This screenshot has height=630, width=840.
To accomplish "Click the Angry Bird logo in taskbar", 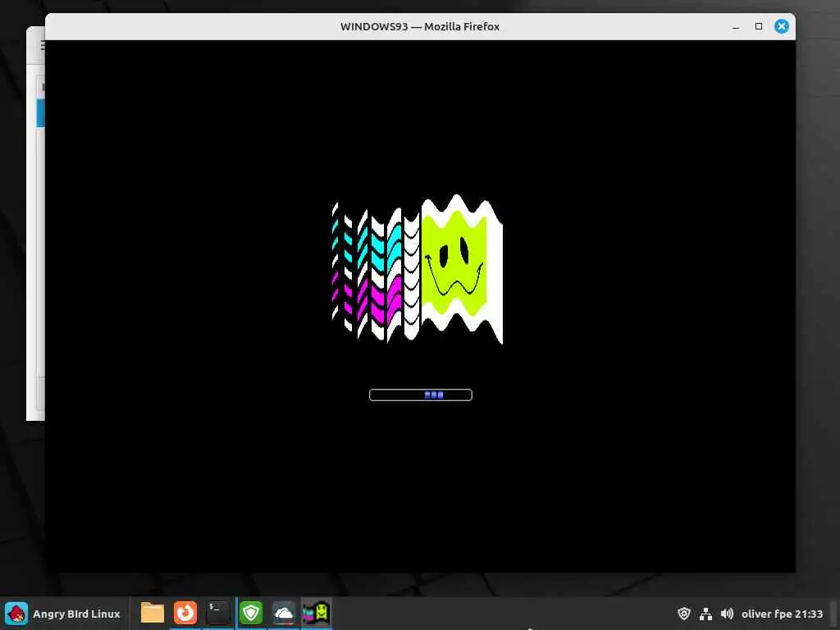I will pyautogui.click(x=16, y=614).
